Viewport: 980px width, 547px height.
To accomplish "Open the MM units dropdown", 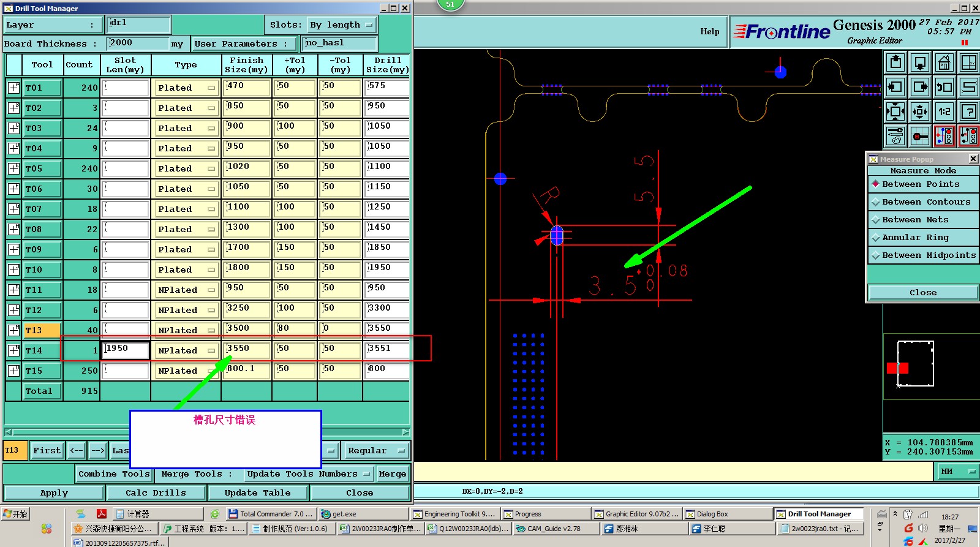I will [x=957, y=472].
